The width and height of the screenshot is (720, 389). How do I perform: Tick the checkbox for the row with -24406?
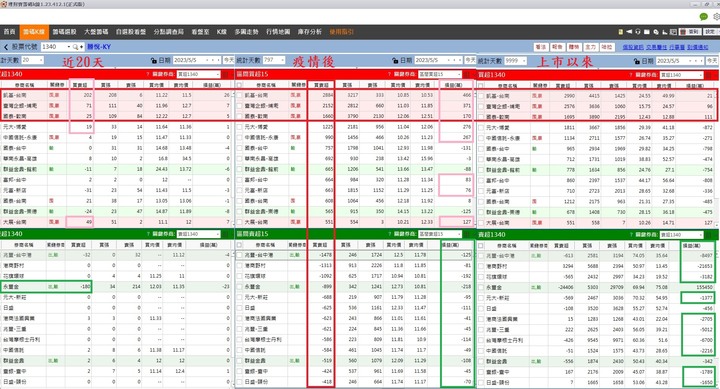[x=481, y=287]
